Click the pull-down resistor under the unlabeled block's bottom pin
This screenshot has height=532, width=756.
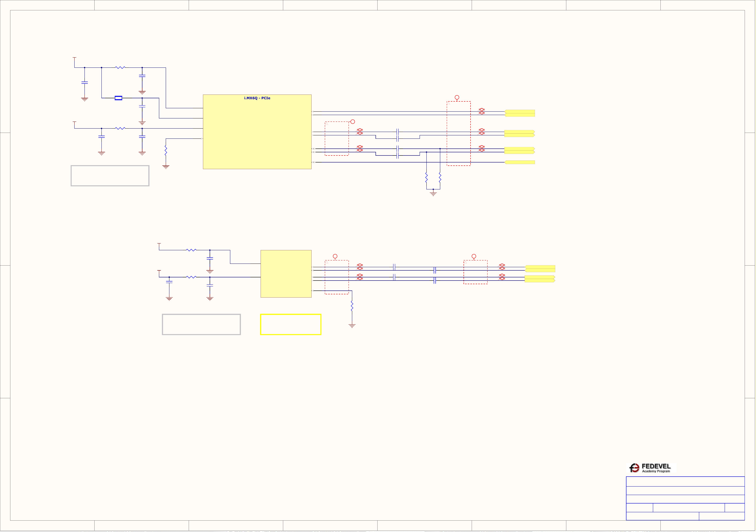pyautogui.click(x=352, y=306)
